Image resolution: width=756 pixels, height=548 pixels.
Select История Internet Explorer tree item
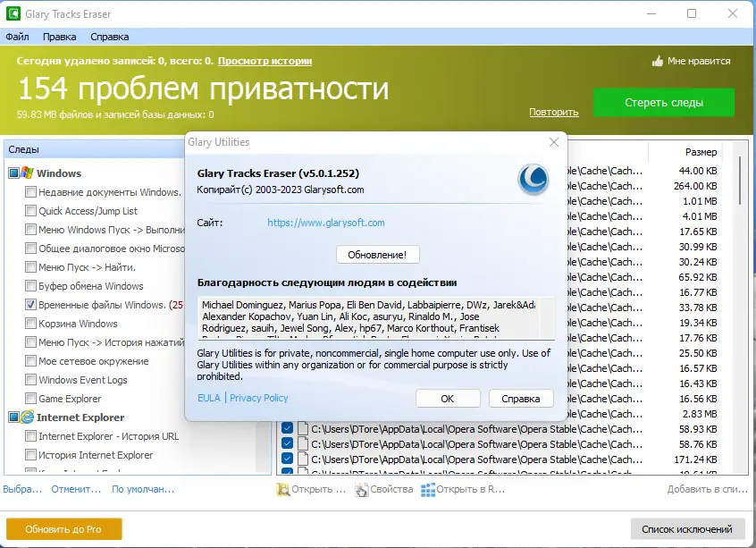96,455
